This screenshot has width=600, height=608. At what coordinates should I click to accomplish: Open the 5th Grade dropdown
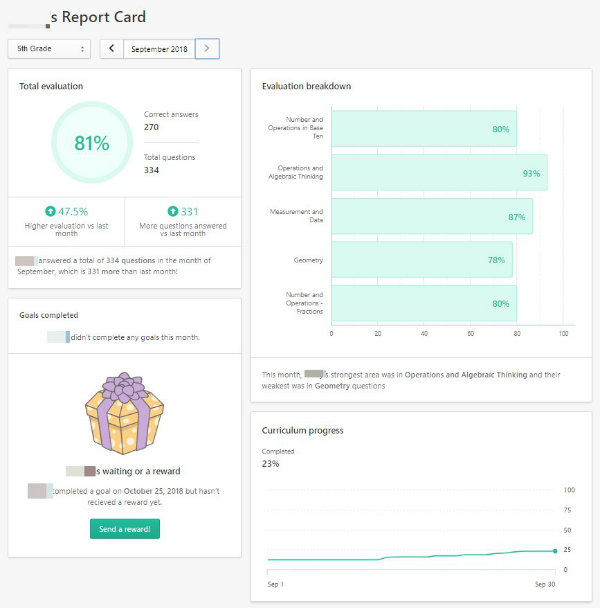49,49
